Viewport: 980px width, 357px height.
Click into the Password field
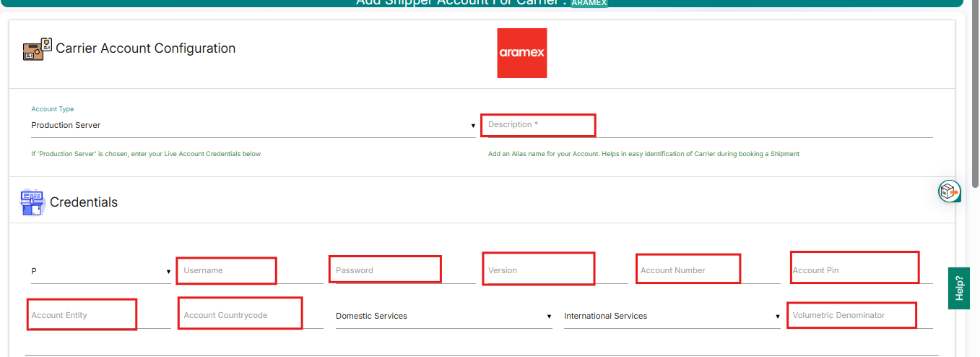tap(405, 271)
